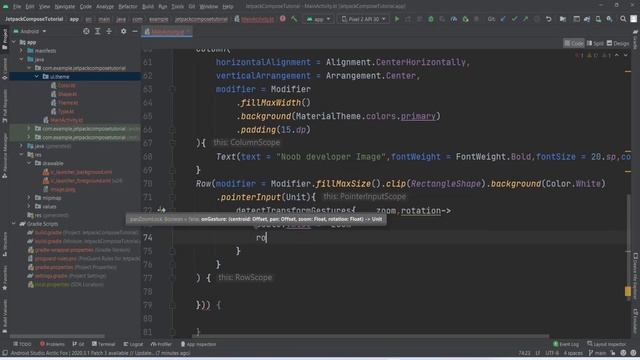
Task: Click the Git push green arrow
Action: click(525, 19)
